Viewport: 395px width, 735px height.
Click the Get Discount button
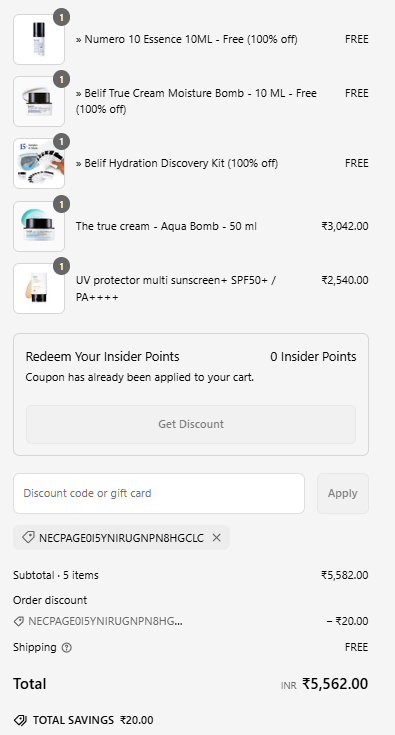tap(191, 424)
